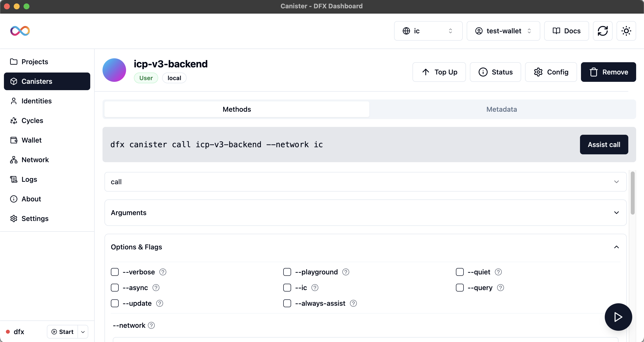Check the --query option
Screen dimensions: 644x342
click(x=460, y=288)
